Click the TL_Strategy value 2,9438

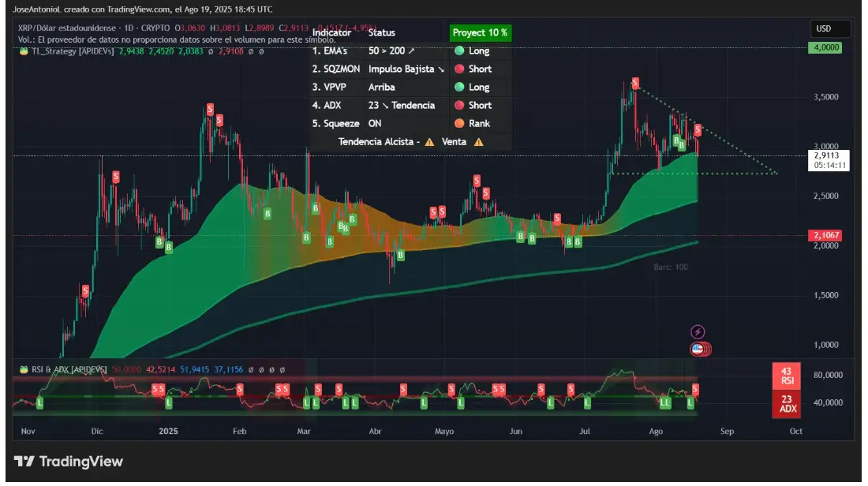[131, 51]
